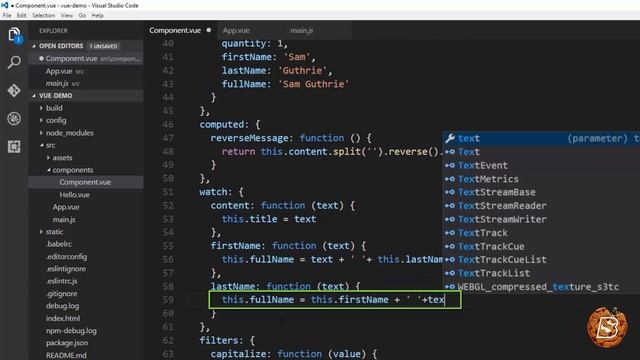Image resolution: width=640 pixels, height=360 pixels.
Task: Choose 'TextMetrics' autocomplete suggestion
Action: [542, 179]
